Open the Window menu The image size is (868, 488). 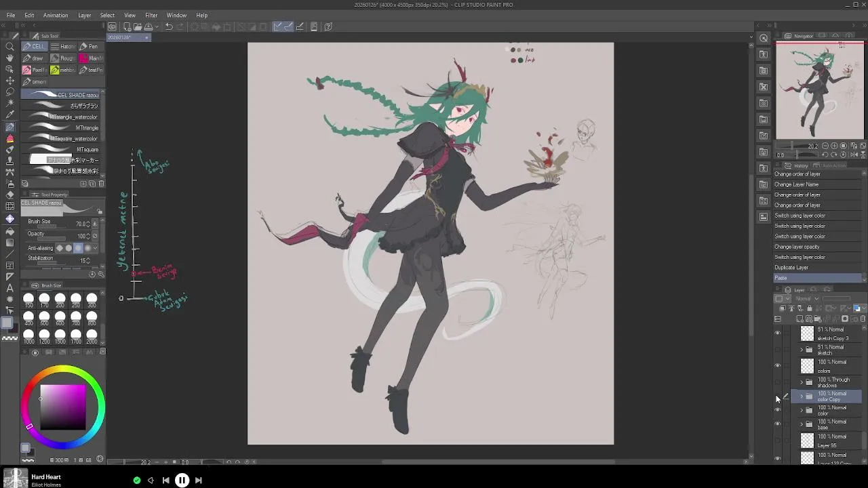[176, 15]
